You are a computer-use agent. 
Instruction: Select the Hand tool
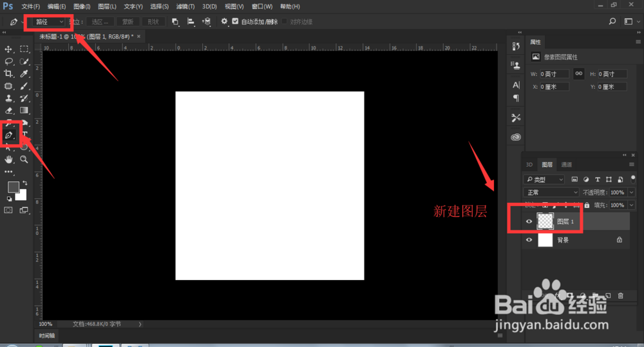click(x=8, y=159)
